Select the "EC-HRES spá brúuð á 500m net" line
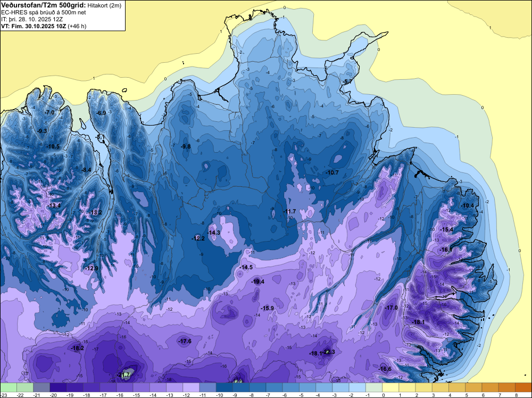Image resolution: width=532 pixels, height=398 pixels. point(44,12)
